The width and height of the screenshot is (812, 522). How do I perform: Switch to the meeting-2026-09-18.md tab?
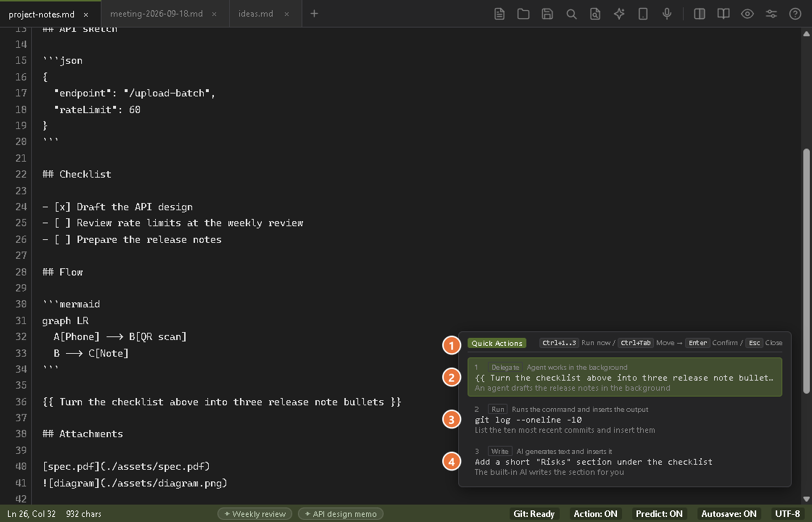pyautogui.click(x=157, y=14)
